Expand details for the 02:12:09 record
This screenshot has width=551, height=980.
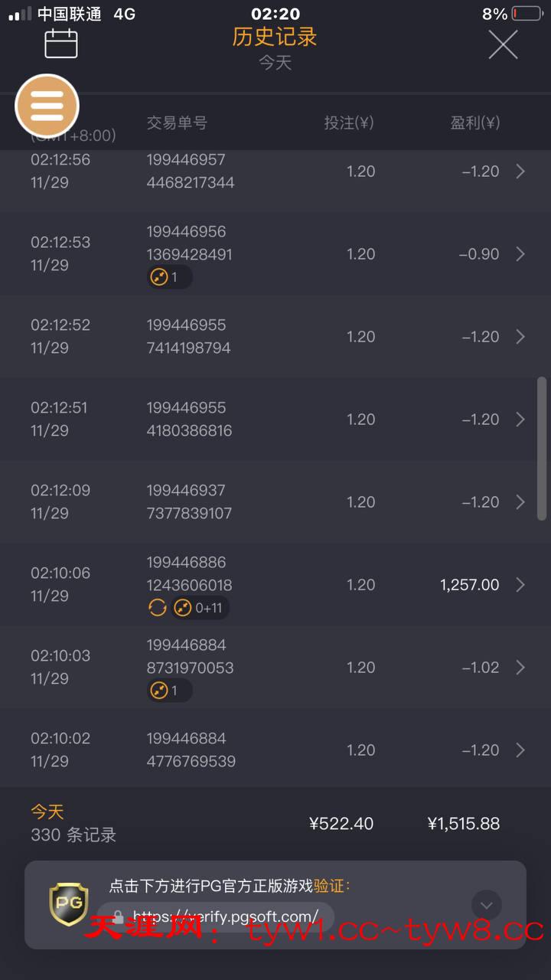[520, 502]
